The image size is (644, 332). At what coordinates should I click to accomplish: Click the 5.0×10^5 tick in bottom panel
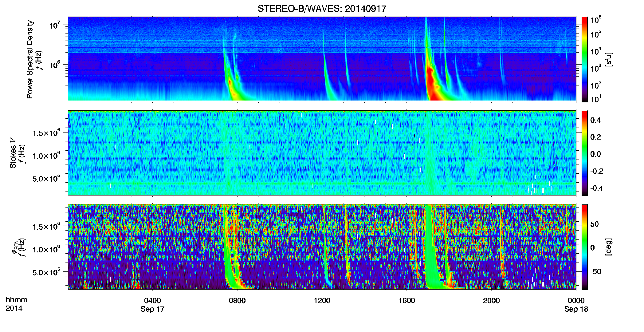[47, 272]
